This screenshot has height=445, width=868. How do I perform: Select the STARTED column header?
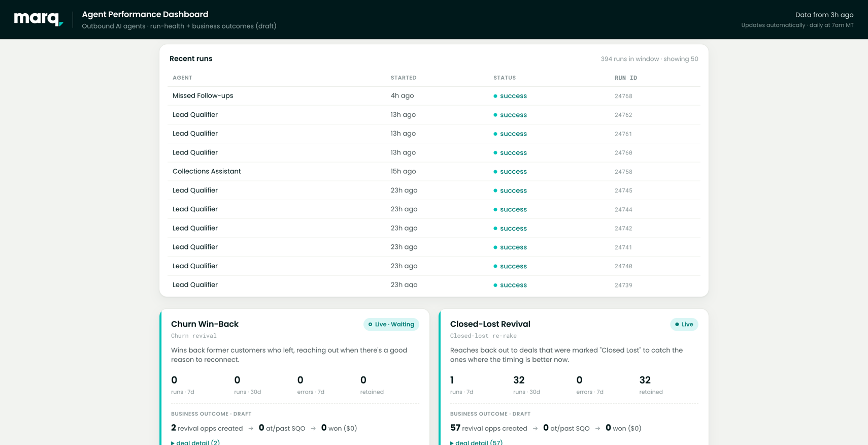point(404,78)
